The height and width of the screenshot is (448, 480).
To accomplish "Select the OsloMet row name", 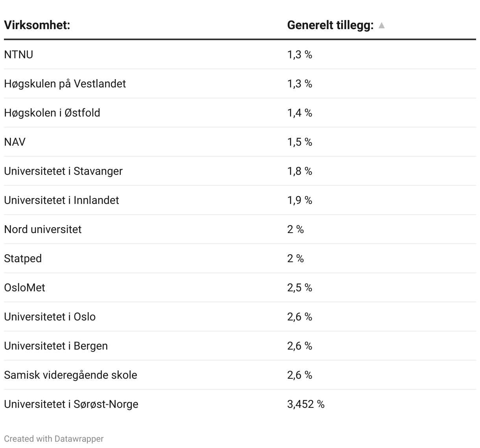I will point(24,287).
